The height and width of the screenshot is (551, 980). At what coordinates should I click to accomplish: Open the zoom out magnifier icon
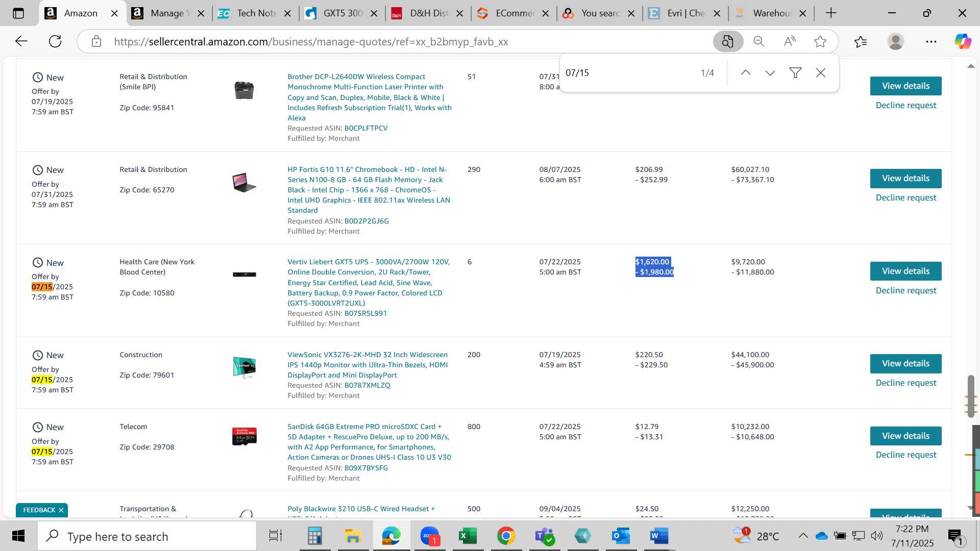click(759, 41)
